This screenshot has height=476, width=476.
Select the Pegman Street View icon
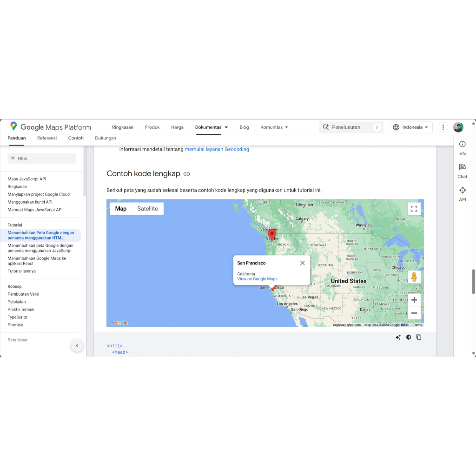(414, 277)
